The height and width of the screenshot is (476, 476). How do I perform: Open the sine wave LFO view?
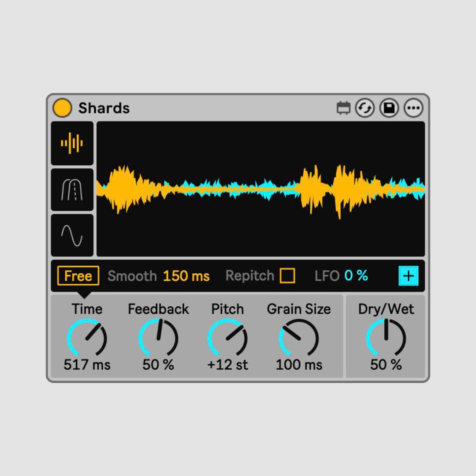[72, 235]
